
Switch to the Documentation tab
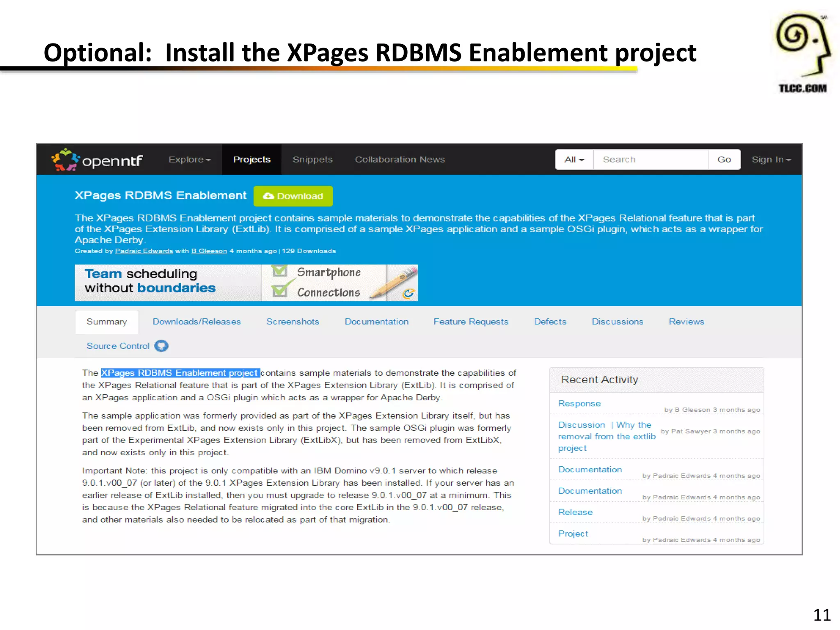click(x=377, y=322)
